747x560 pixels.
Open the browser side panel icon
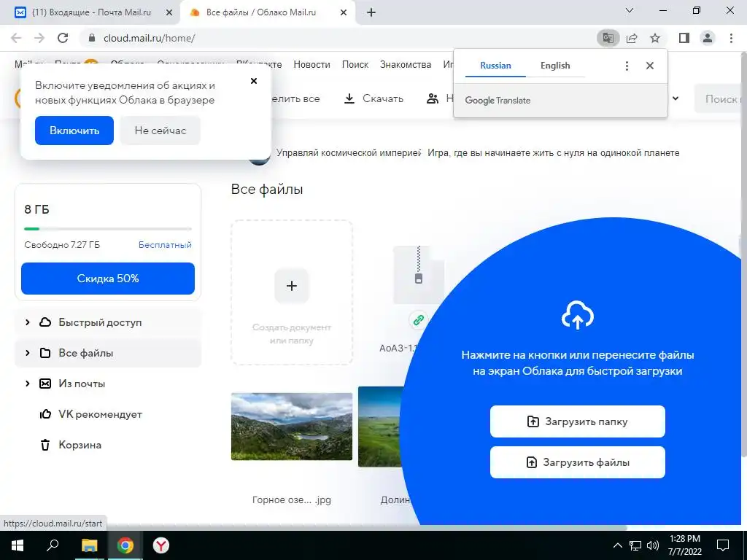tap(684, 38)
